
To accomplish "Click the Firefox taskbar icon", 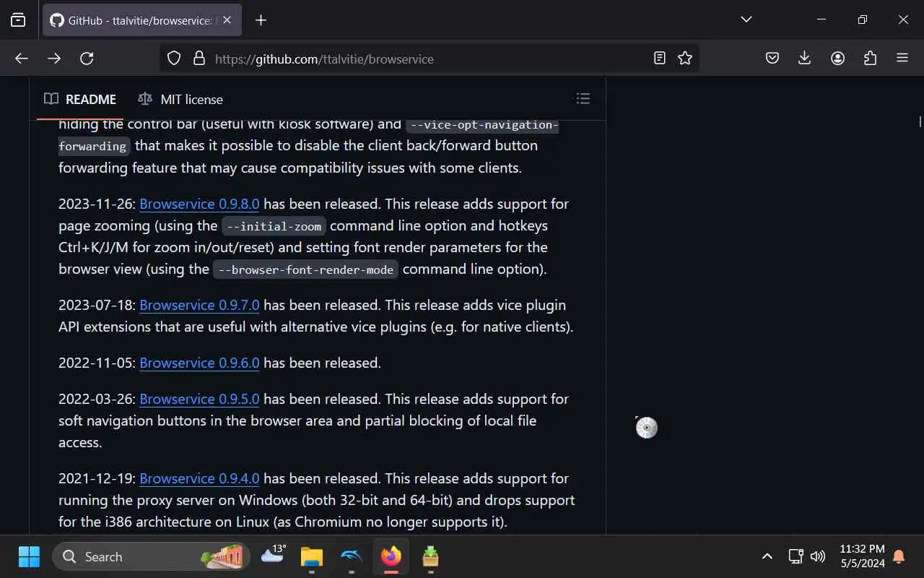I will tap(391, 556).
